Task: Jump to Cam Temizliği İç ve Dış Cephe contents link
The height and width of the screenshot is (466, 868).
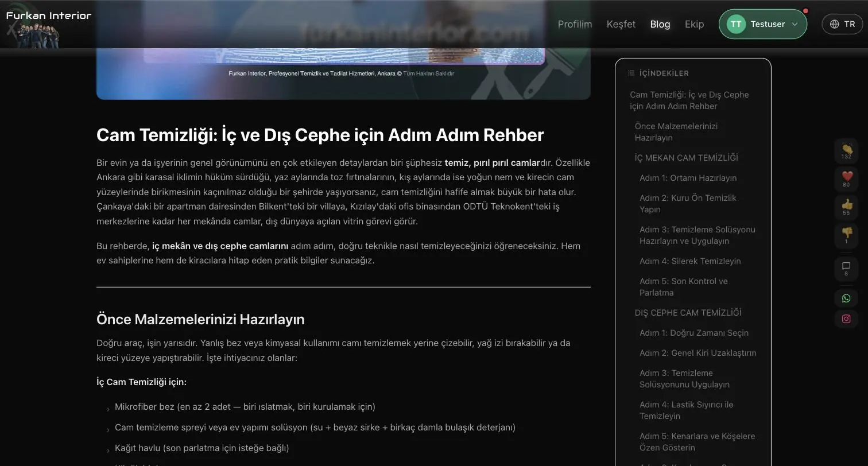Action: tap(689, 100)
